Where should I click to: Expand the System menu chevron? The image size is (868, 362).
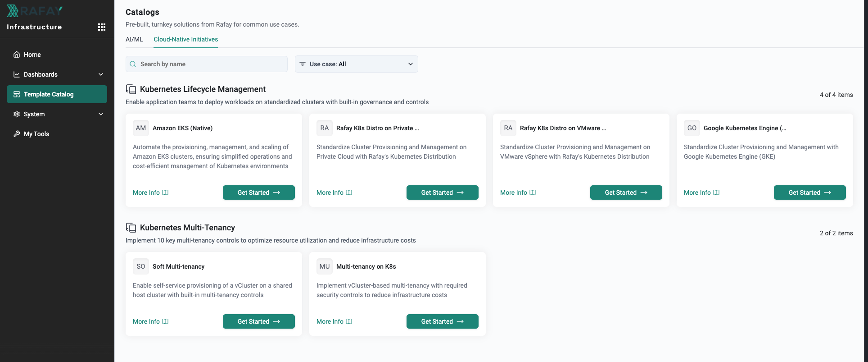click(101, 114)
